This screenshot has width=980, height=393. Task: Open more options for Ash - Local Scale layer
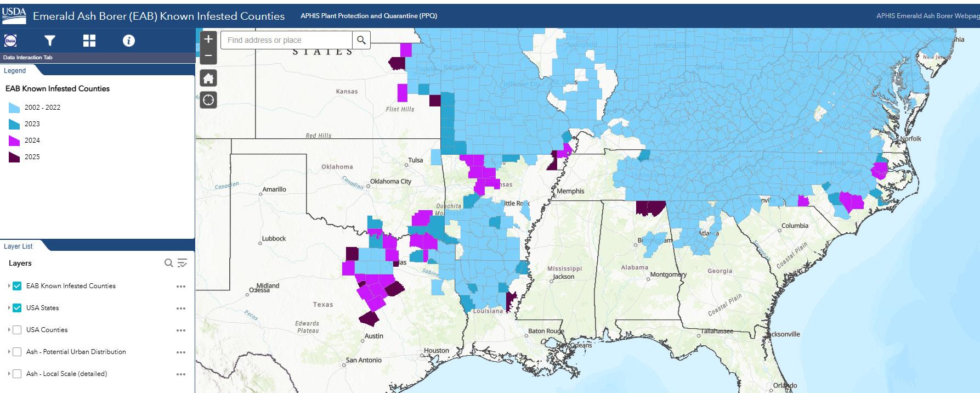[181, 374]
